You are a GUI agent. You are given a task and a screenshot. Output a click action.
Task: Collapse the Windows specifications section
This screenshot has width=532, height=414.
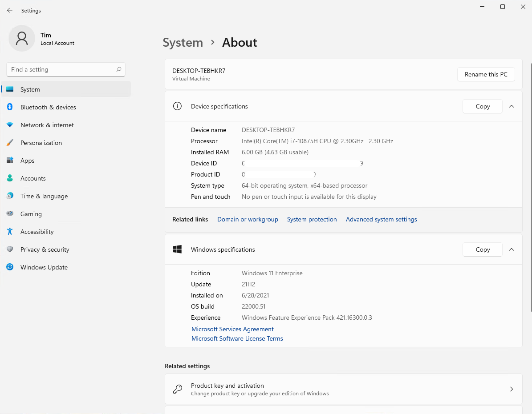[512, 249]
